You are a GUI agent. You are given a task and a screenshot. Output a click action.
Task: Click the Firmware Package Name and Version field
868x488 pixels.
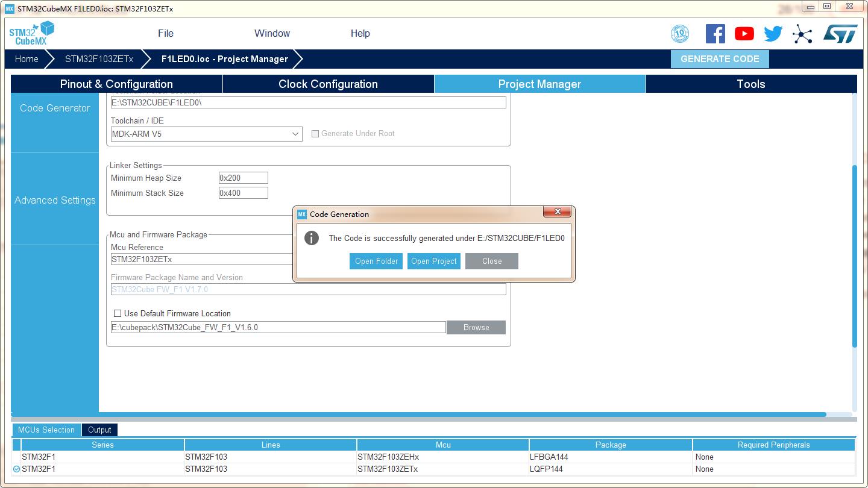[x=309, y=289]
